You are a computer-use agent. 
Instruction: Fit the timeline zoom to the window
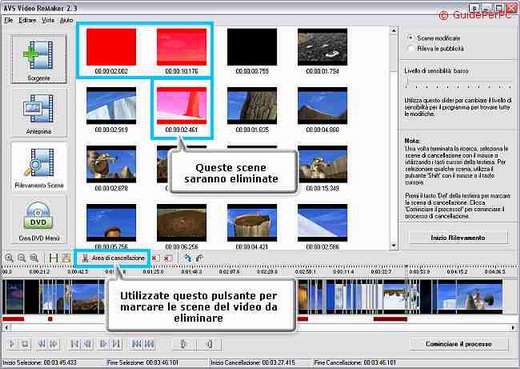pyautogui.click(x=34, y=258)
